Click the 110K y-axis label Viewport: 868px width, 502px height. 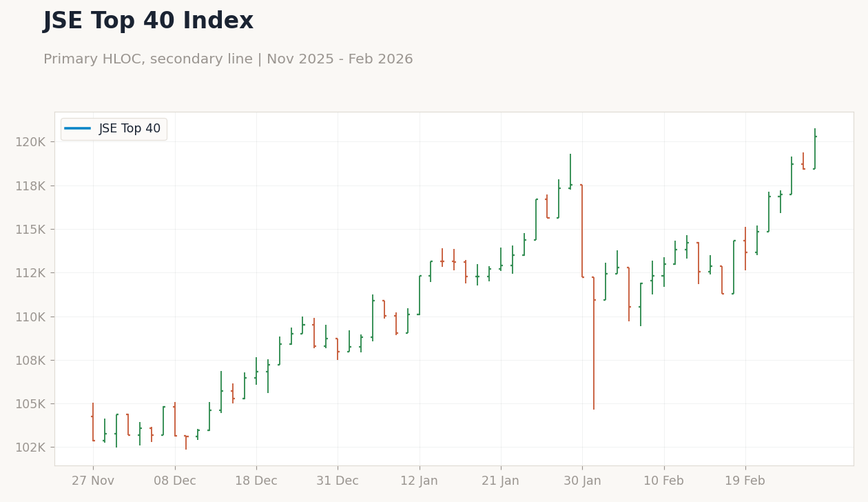(x=30, y=317)
